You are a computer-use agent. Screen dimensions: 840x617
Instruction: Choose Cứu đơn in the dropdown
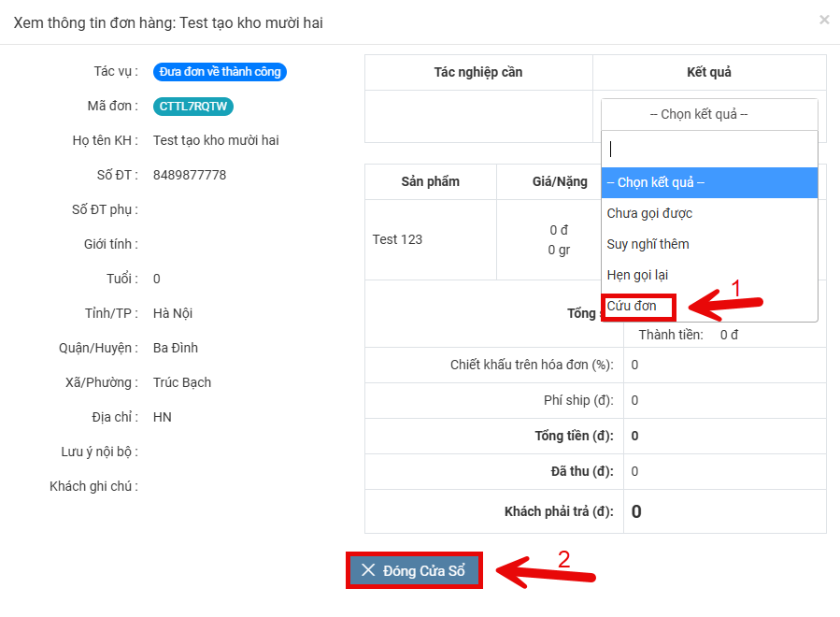[633, 306]
